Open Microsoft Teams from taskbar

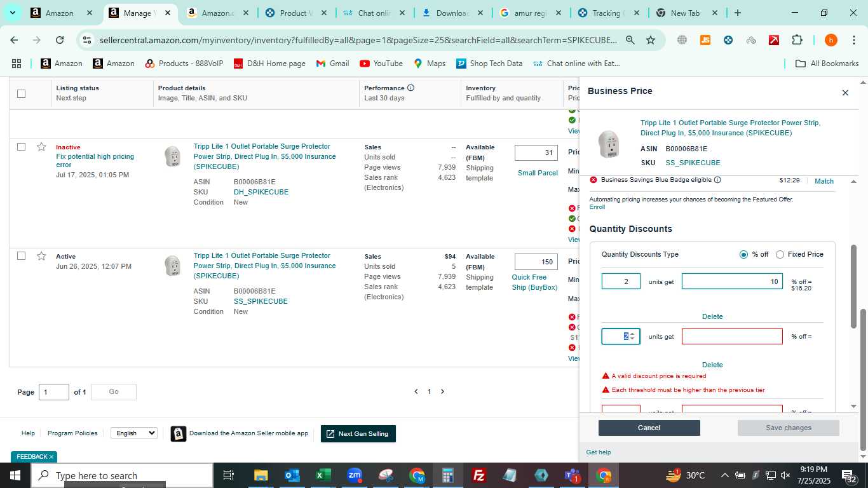[x=572, y=475]
